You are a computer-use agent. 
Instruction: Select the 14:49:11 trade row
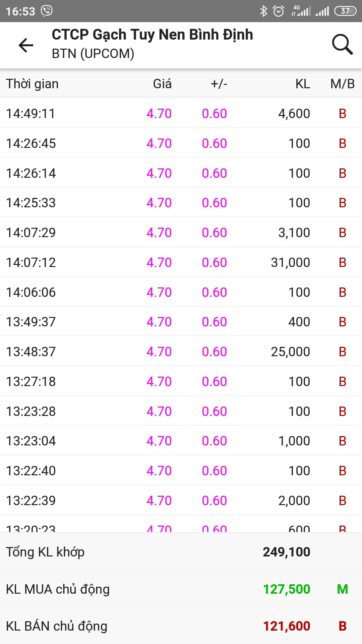click(x=181, y=113)
